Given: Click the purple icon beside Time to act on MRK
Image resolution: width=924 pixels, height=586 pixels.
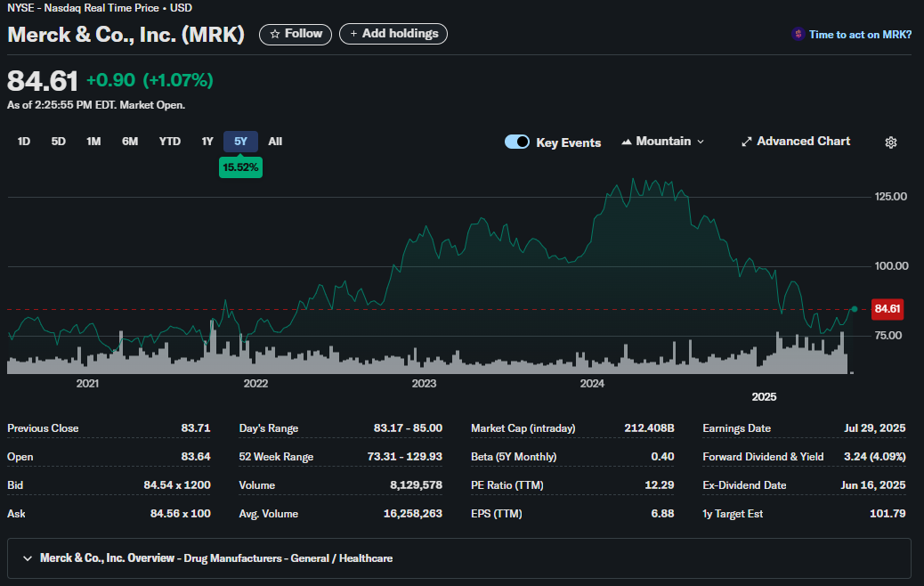Looking at the screenshot, I should [x=798, y=34].
